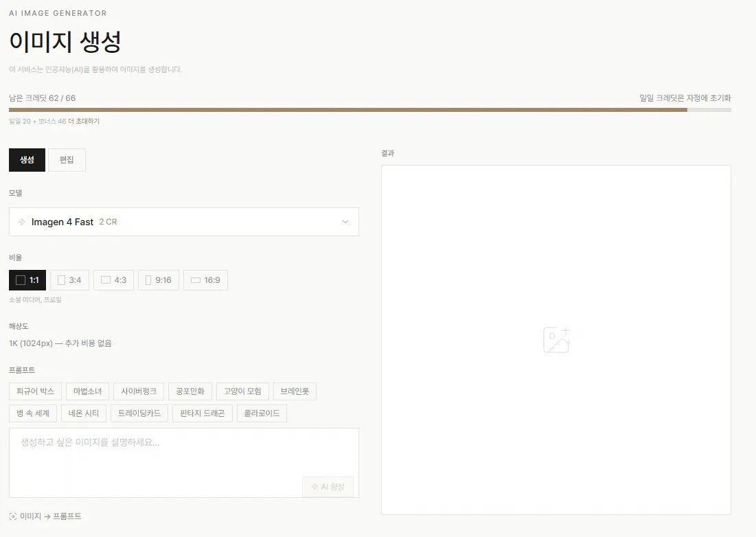756x537 pixels.
Task: Select the 고양이 모험 prompt preset
Action: coord(242,391)
